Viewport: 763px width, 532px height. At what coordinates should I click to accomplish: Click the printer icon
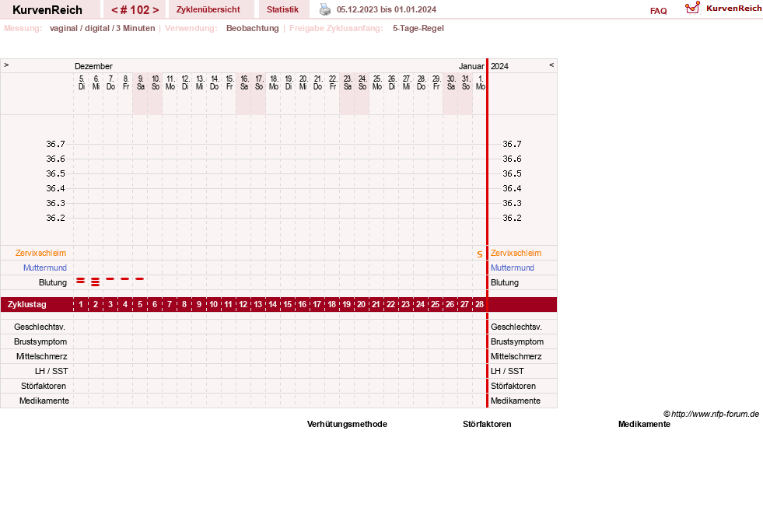(325, 9)
